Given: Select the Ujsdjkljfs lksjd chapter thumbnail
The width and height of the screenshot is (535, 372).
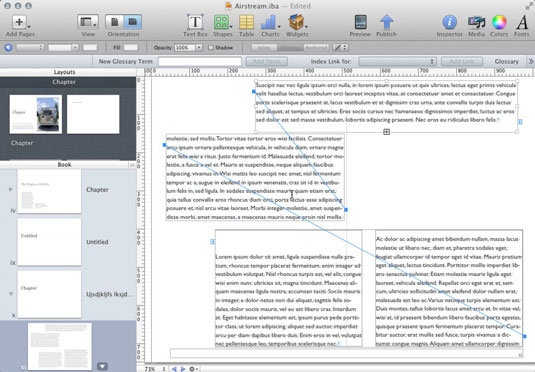Looking at the screenshot, I should 49,294.
